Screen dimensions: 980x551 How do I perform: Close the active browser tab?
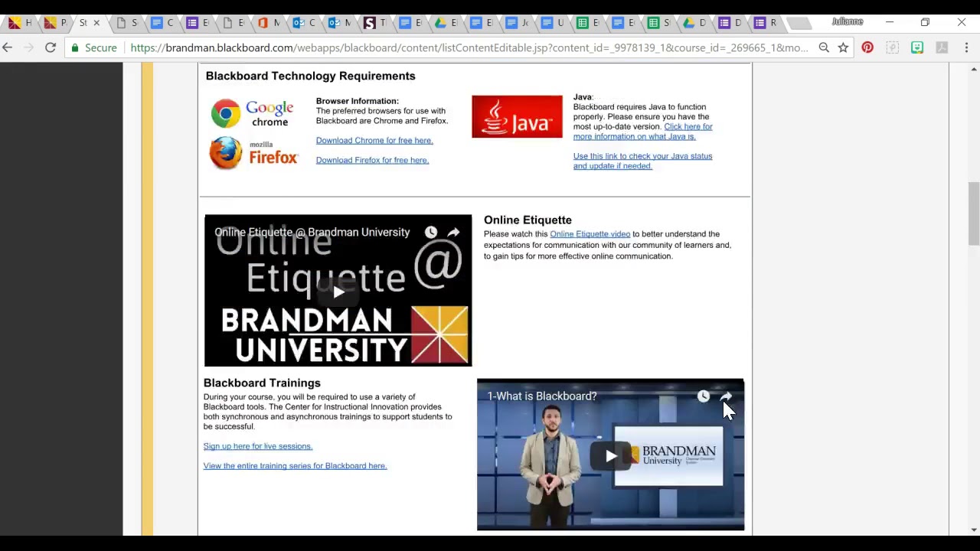[96, 23]
